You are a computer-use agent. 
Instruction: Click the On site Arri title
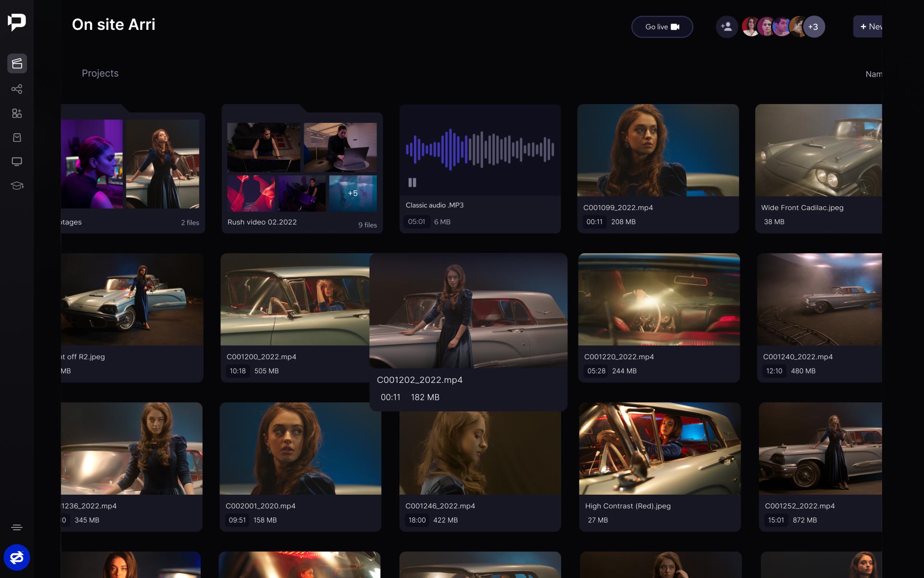pyautogui.click(x=114, y=25)
